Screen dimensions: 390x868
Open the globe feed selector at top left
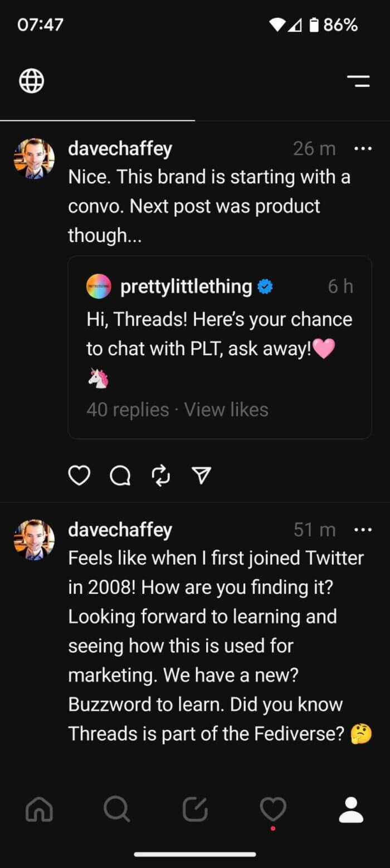tap(31, 80)
